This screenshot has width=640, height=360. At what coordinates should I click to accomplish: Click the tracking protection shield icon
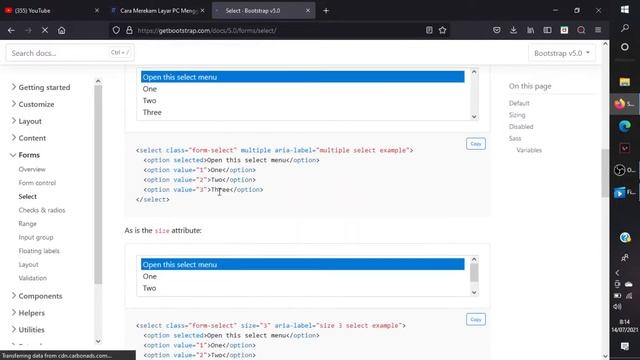pos(116,30)
